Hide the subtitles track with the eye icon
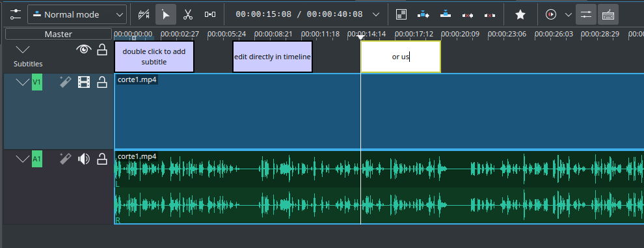This screenshot has width=644, height=248. pos(84,50)
